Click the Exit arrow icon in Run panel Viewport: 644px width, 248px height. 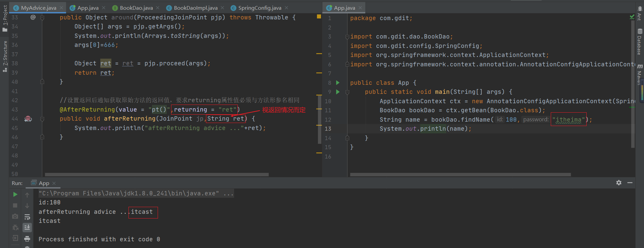tap(15, 238)
